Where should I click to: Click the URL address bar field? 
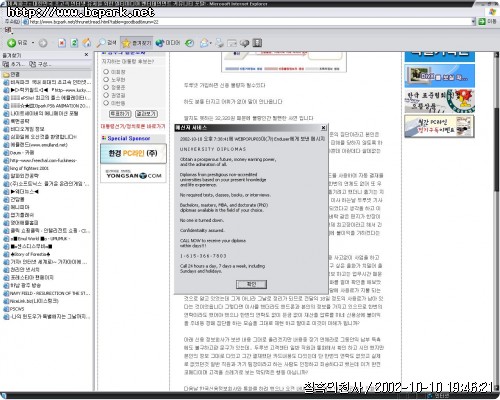coord(248,22)
